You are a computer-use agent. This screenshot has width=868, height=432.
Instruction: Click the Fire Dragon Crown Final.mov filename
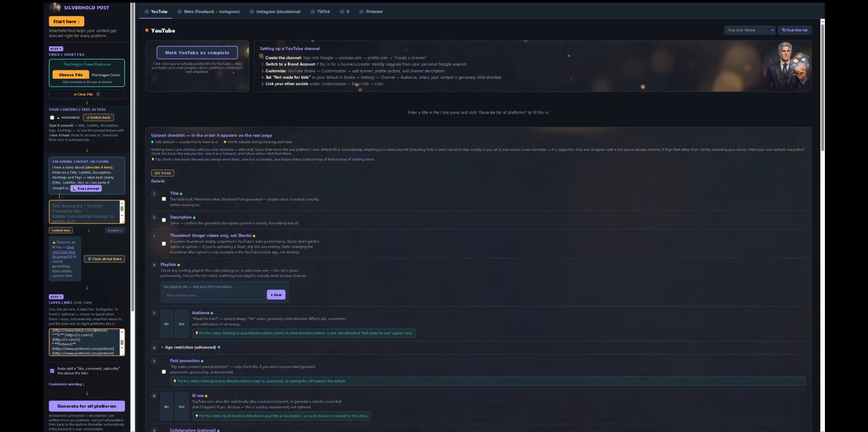(87, 64)
